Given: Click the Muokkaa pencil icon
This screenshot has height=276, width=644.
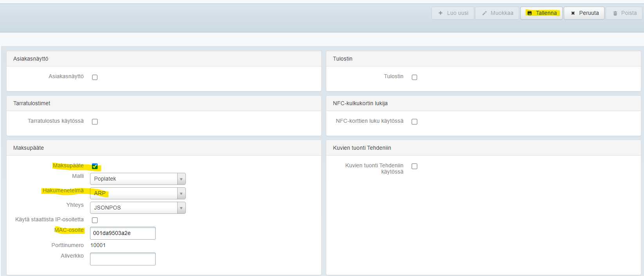Looking at the screenshot, I should point(484,13).
